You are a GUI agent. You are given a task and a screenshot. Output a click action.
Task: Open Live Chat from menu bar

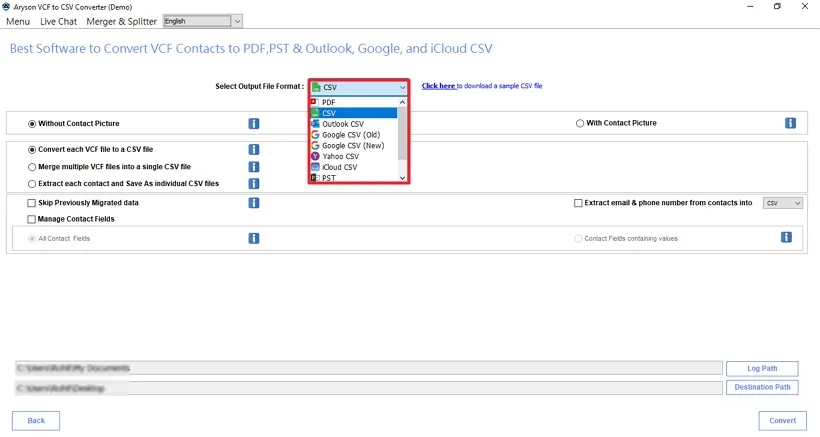coord(59,21)
